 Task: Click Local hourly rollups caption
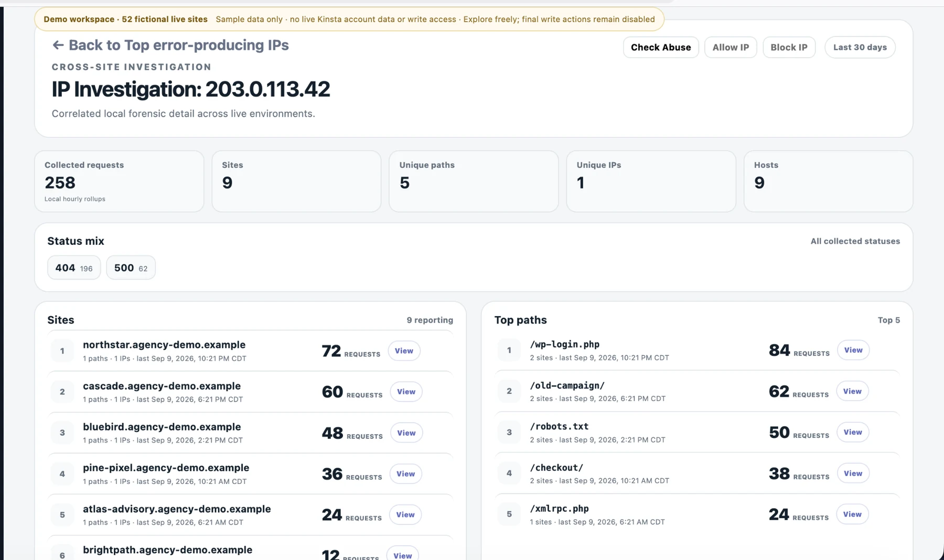click(74, 199)
